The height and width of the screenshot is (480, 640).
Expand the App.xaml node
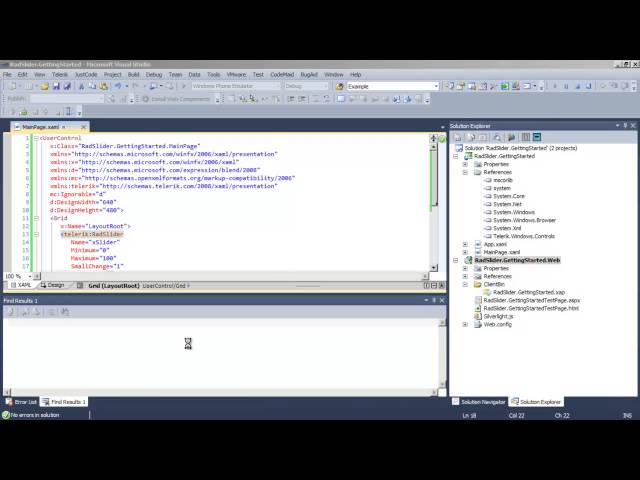pyautogui.click(x=465, y=244)
